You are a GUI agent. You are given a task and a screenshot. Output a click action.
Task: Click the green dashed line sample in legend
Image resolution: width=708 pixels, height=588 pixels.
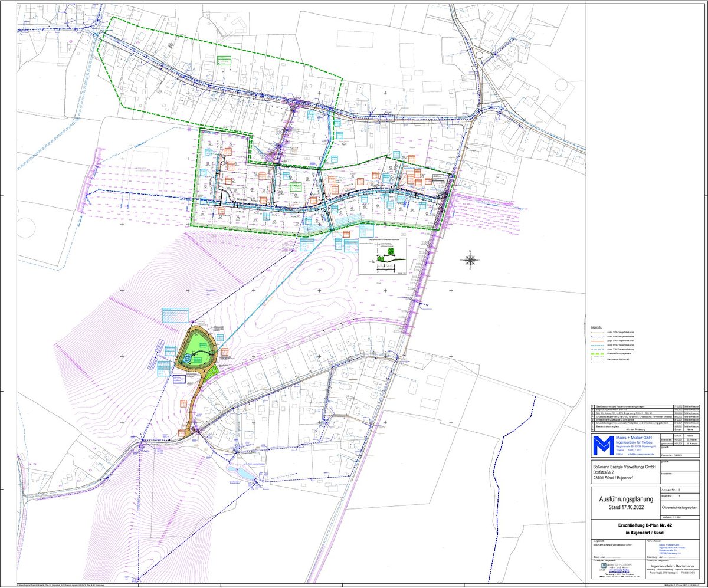coord(598,354)
